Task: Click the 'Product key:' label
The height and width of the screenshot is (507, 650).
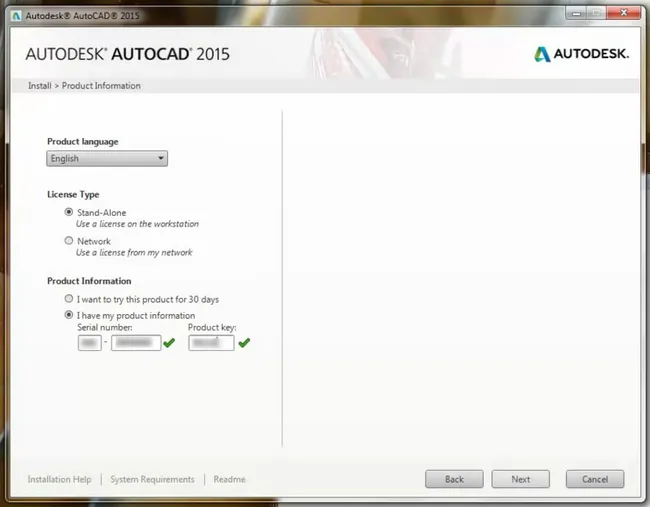Action: click(212, 327)
